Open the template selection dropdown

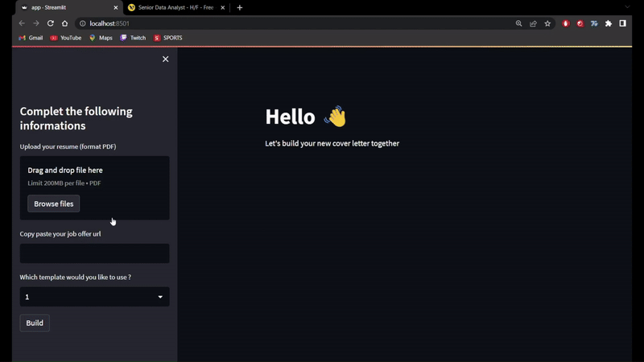click(x=94, y=297)
